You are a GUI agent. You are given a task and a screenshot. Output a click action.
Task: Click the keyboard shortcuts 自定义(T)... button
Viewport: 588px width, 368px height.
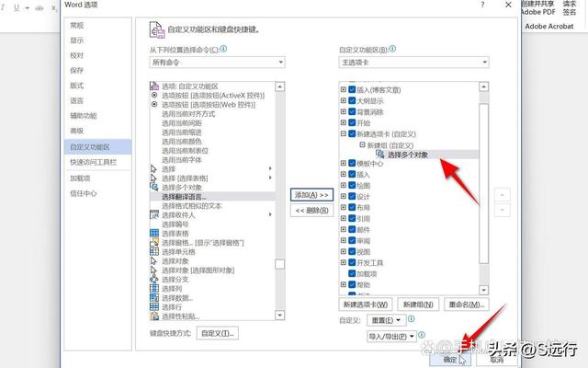[218, 333]
